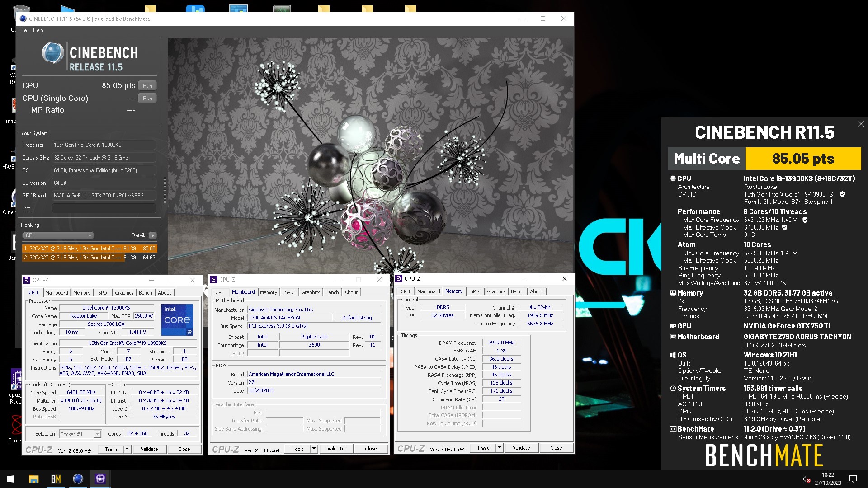Open SPD tab in first CPU-Z window
The width and height of the screenshot is (868, 488).
pos(103,293)
